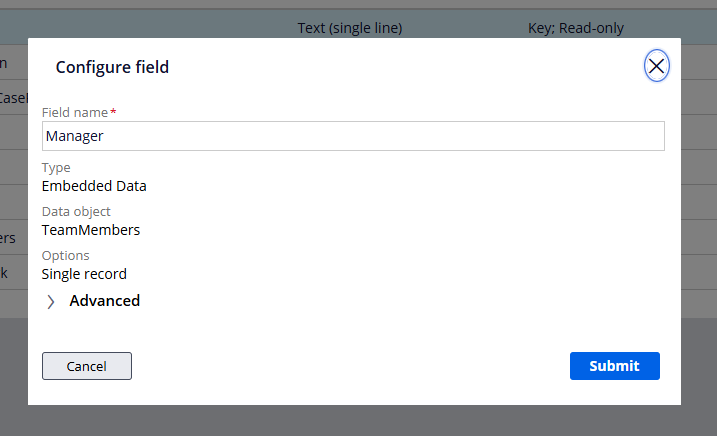The image size is (717, 436).
Task: Click into the Field name input
Action: pos(353,136)
